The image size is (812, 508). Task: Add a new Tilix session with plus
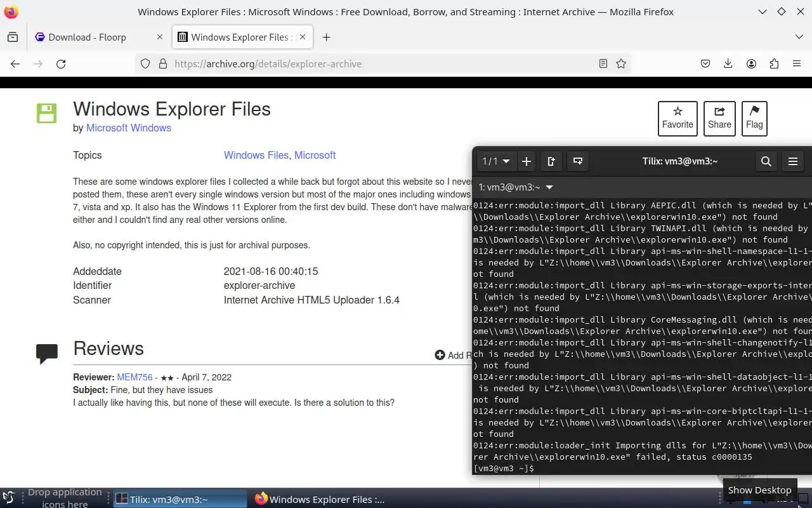526,161
